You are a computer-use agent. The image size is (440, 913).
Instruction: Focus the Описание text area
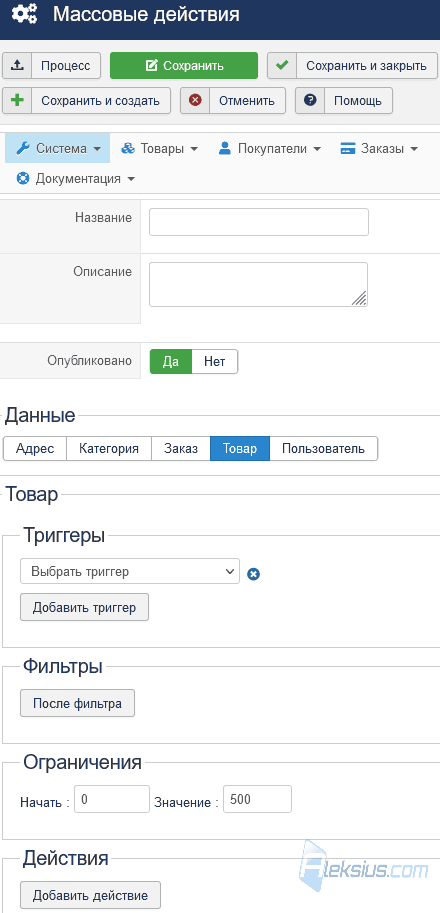tap(258, 284)
